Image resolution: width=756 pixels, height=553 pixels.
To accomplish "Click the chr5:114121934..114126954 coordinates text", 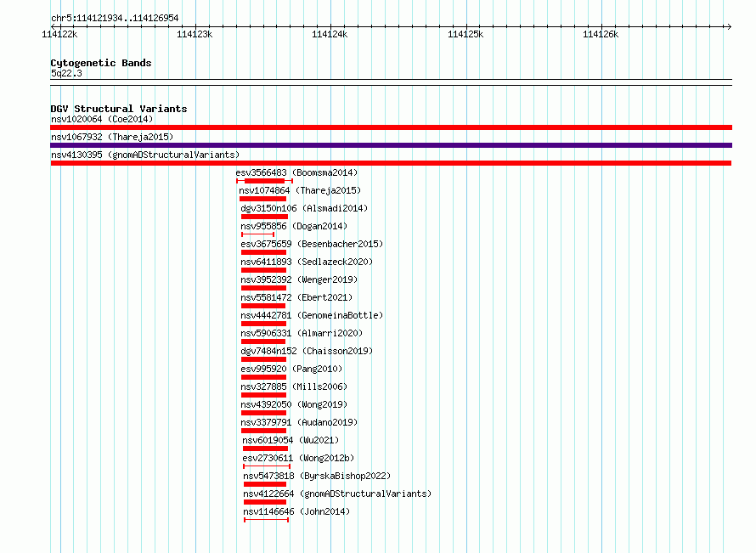I will click(115, 18).
